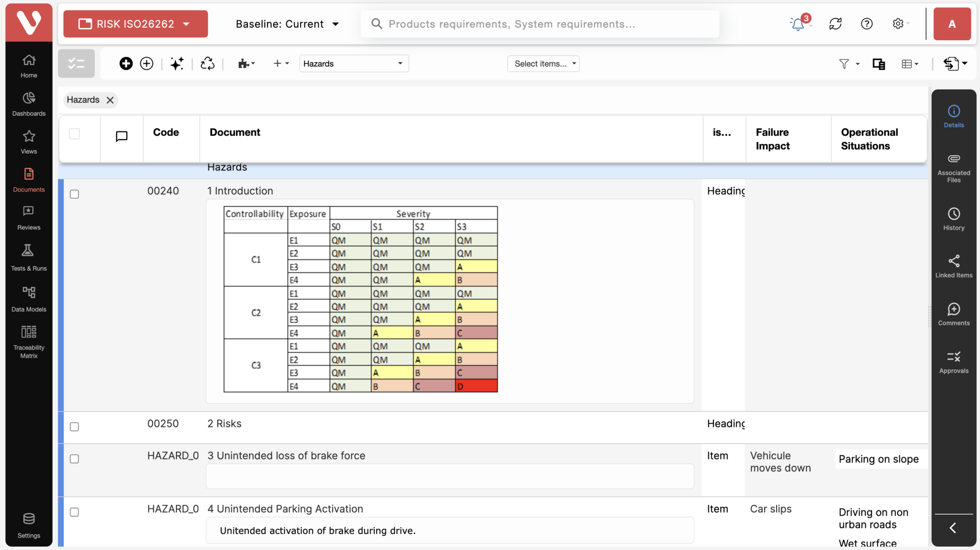Select the checkbox next to HAZARD Unintended Parking Activation
Screen dimensions: 980x550
click(74, 512)
